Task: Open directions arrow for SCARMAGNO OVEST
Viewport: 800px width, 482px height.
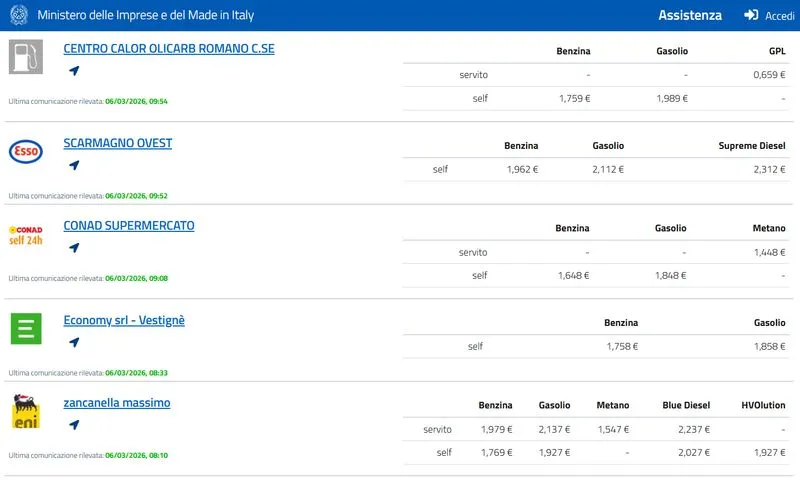Action: point(74,165)
